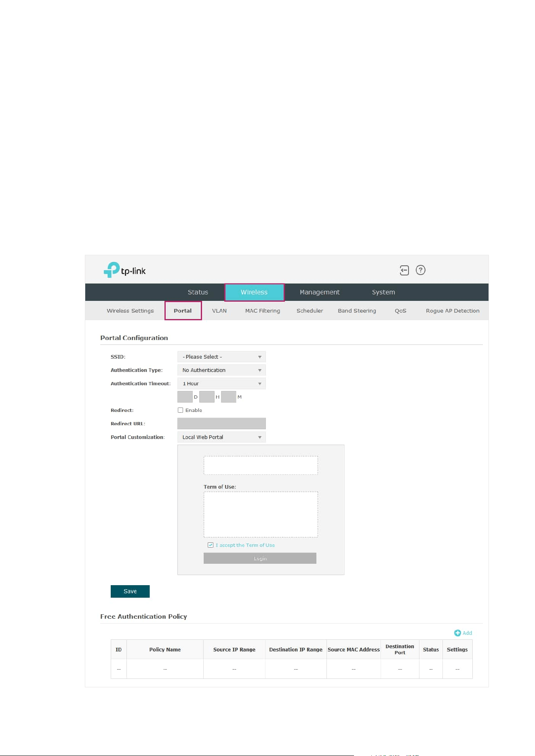Click the Destination IP Range column header
The width and height of the screenshot is (535, 756).
click(x=296, y=649)
